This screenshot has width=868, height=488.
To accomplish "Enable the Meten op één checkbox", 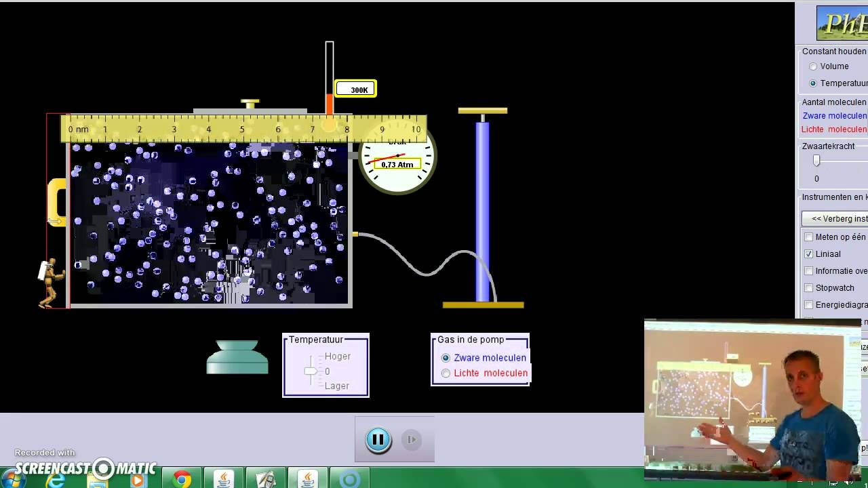I will [808, 237].
